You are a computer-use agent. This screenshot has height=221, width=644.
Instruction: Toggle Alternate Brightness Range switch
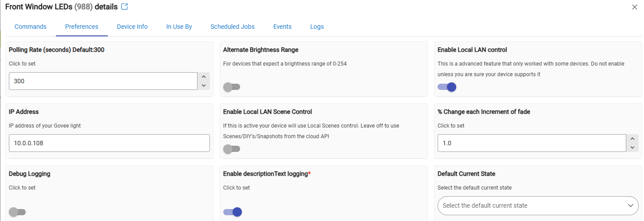tap(231, 87)
